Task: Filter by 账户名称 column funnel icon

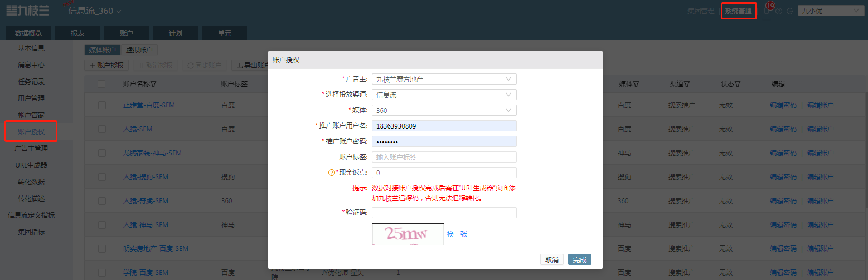Action: tap(153, 84)
